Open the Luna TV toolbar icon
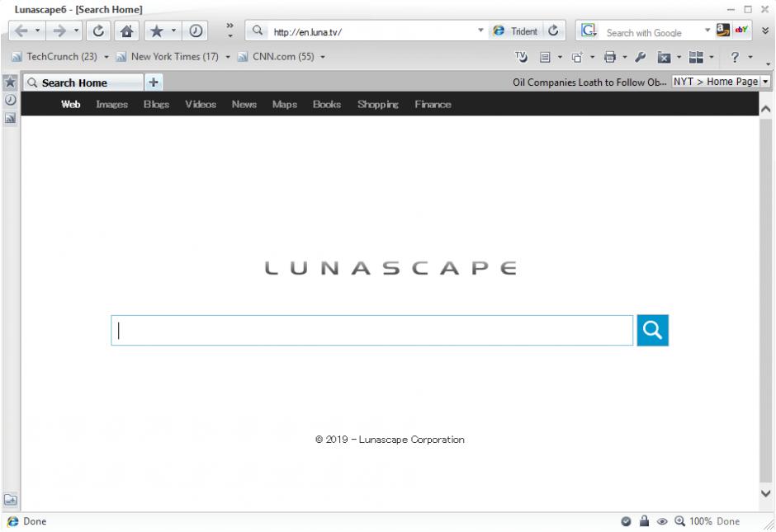The width and height of the screenshot is (776, 532). [x=521, y=57]
